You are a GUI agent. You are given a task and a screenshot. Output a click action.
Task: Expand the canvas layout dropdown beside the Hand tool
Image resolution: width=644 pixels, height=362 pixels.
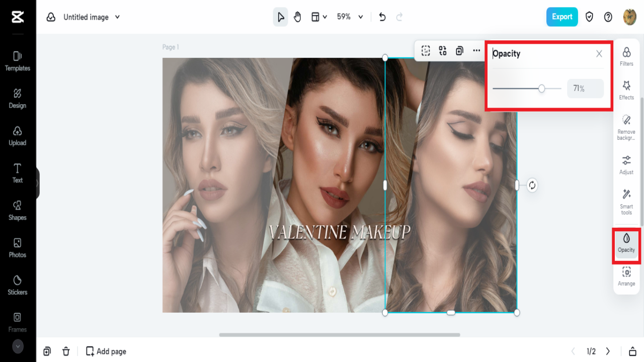tap(319, 17)
